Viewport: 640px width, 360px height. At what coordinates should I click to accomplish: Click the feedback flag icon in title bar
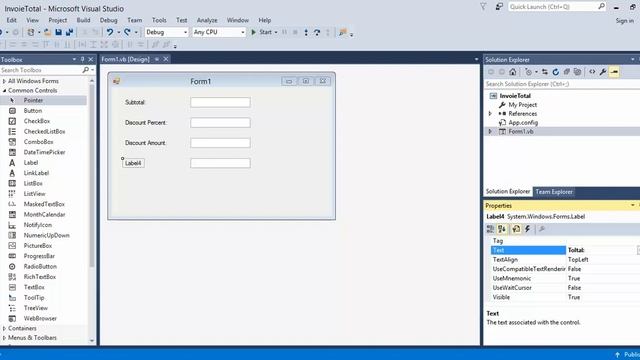pyautogui.click(x=499, y=7)
